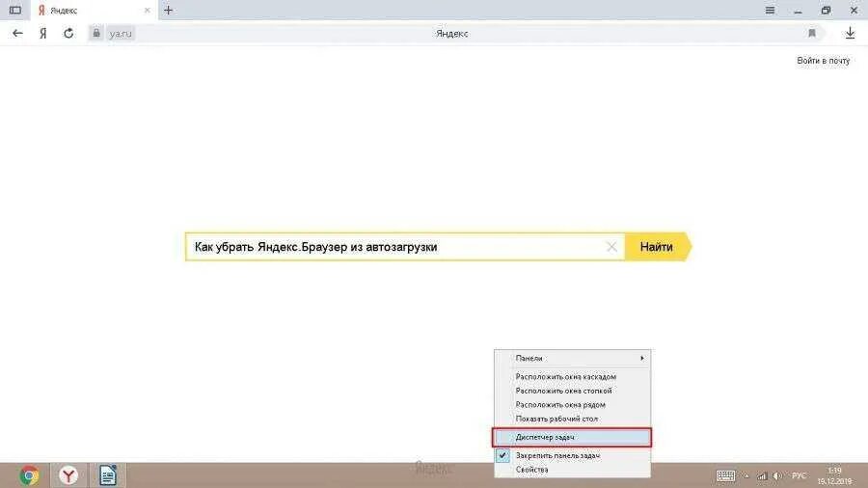This screenshot has width=868, height=488.
Task: Open the browser hamburger menu
Action: 770,10
